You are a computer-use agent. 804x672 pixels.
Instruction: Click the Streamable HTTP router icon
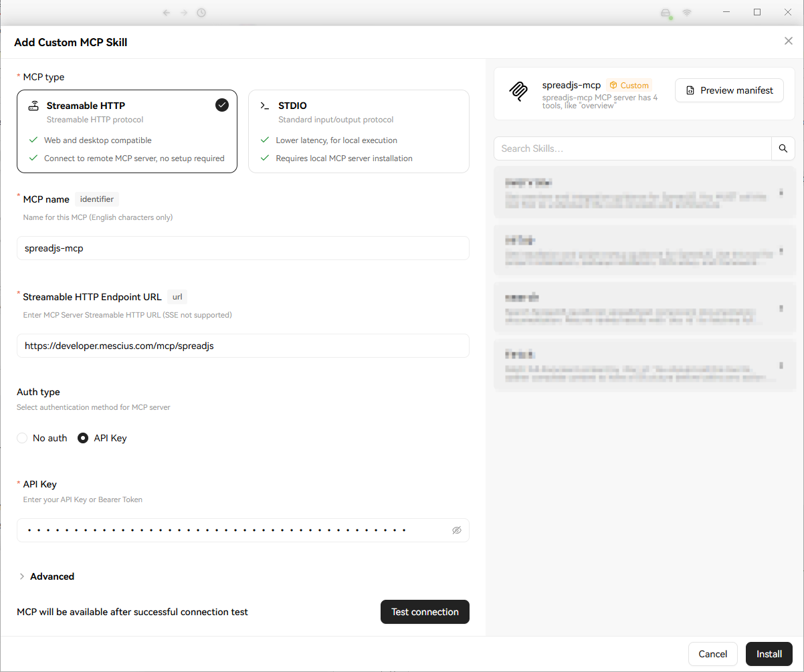pos(33,106)
